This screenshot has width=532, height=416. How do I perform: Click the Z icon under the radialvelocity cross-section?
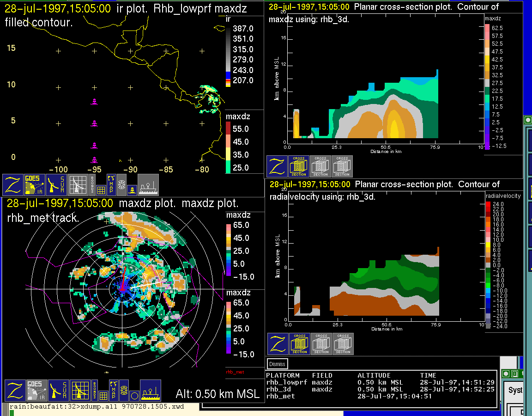(x=278, y=344)
